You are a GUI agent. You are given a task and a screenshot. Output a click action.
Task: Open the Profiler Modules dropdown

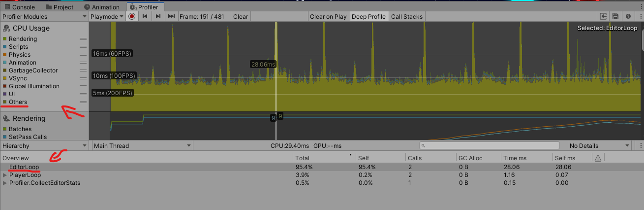tap(44, 16)
